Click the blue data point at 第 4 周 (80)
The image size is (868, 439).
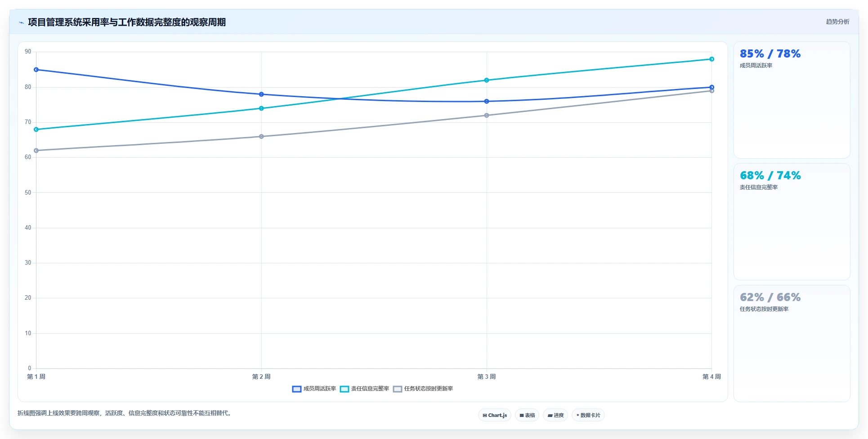pos(711,87)
